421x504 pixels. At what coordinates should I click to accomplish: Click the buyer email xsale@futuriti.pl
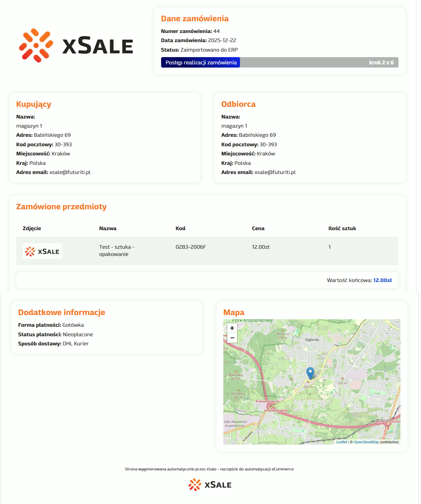70,172
